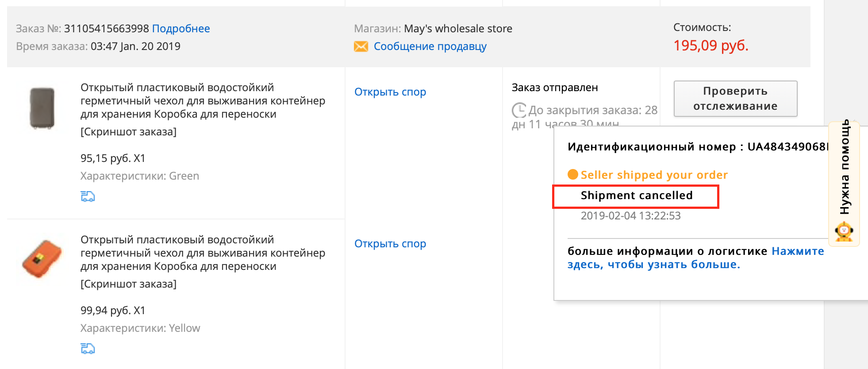Click truck shipping icon under Yellow item
The image size is (868, 369).
click(88, 349)
